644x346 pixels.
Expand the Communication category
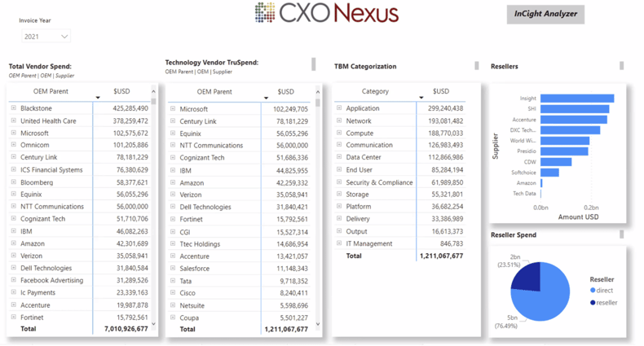tap(339, 145)
